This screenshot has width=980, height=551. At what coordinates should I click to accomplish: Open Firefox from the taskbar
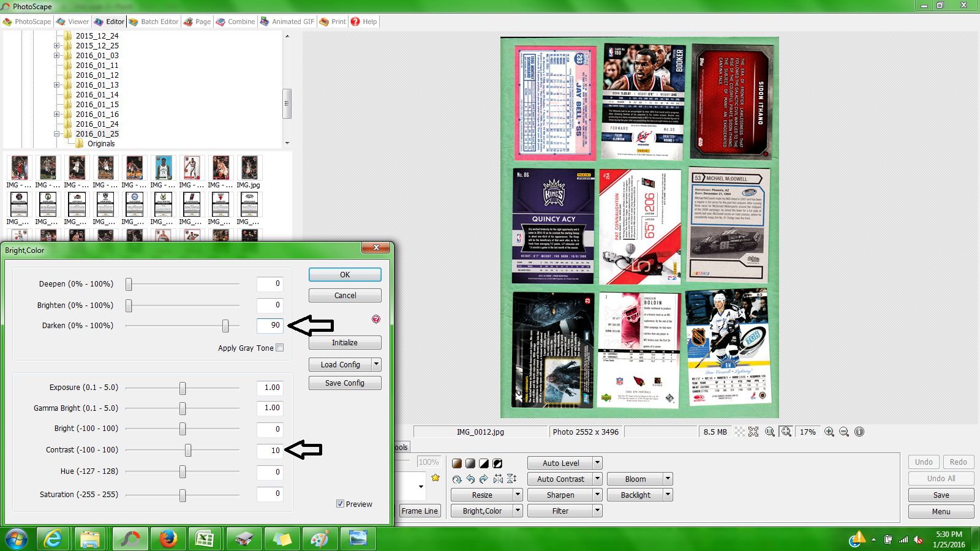click(167, 539)
